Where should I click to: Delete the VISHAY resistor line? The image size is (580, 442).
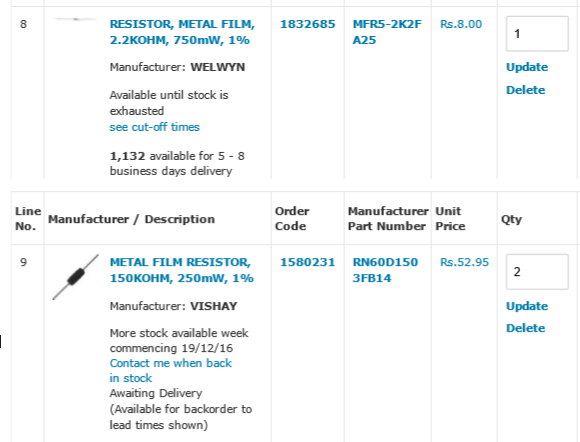525,328
